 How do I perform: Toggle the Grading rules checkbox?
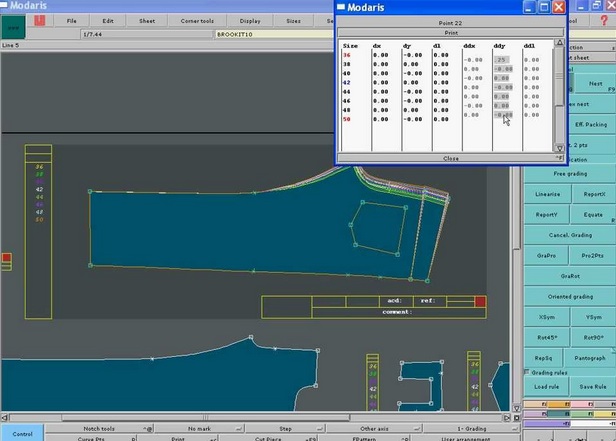[527, 372]
